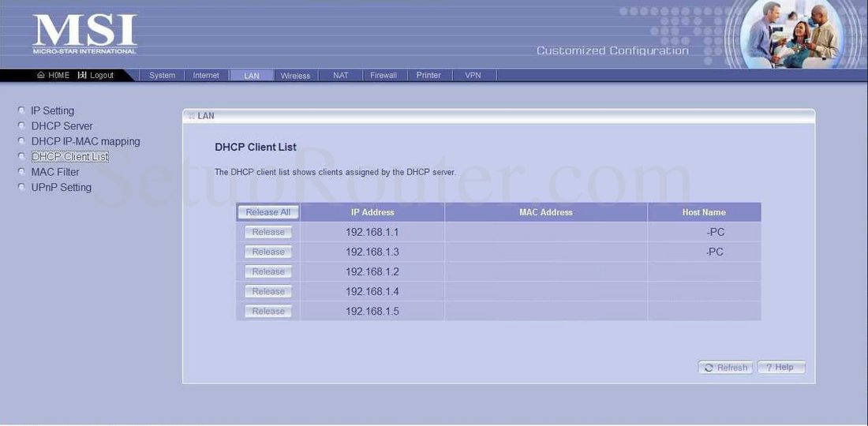Image resolution: width=868 pixels, height=426 pixels.
Task: Click the Logout link
Action: coord(95,75)
